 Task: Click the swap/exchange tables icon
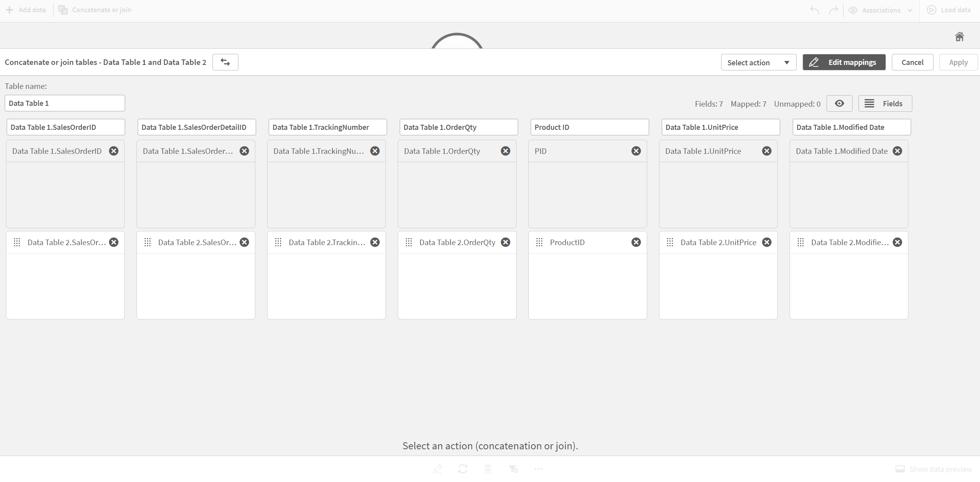(226, 62)
